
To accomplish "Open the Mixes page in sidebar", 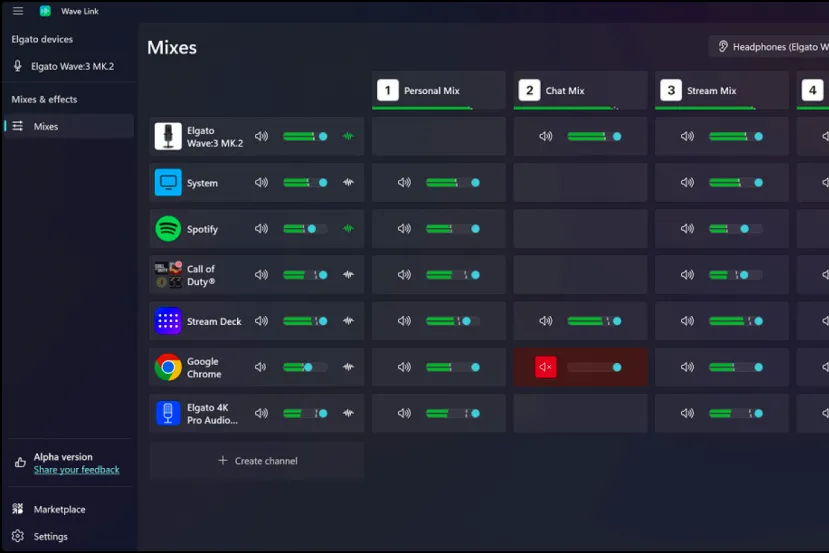I will point(69,126).
